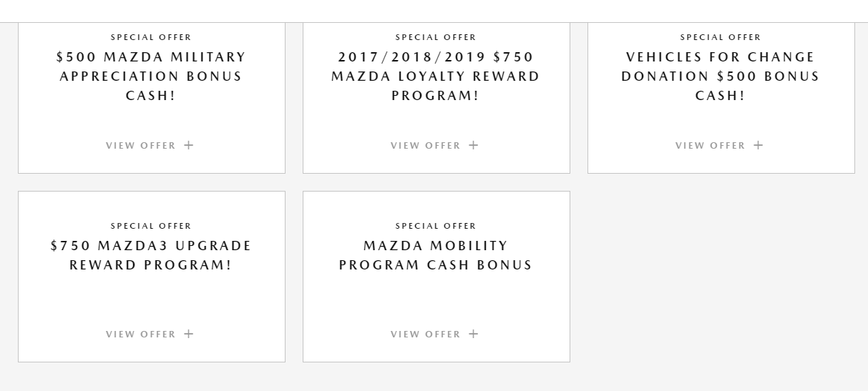The width and height of the screenshot is (868, 391).
Task: Select Mazda Mobility Program Cash Bonus title
Action: click(436, 255)
